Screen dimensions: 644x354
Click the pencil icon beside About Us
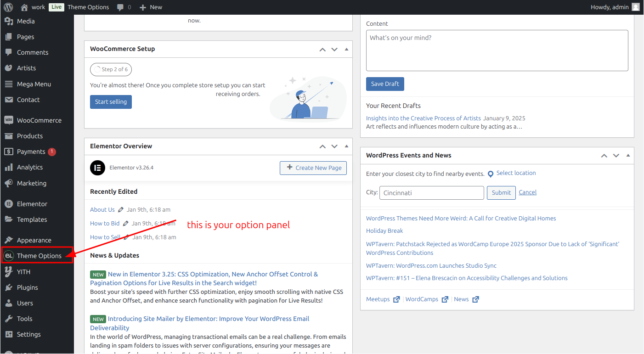pyautogui.click(x=121, y=209)
